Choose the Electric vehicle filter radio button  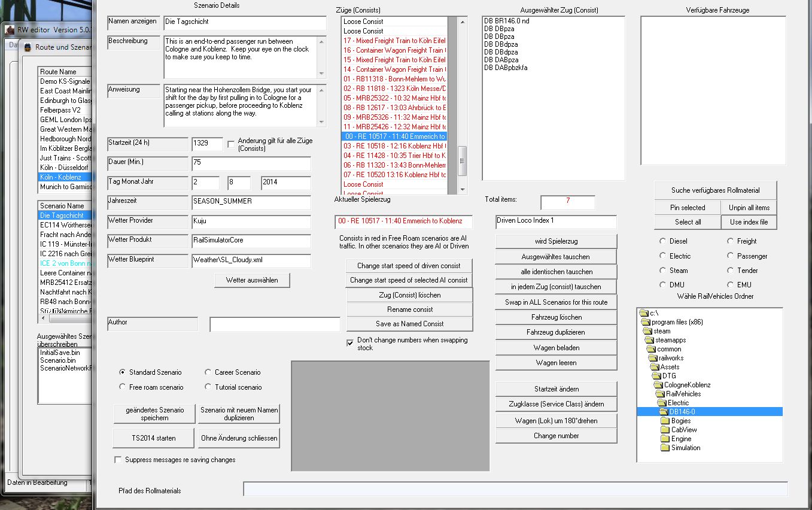click(x=662, y=256)
